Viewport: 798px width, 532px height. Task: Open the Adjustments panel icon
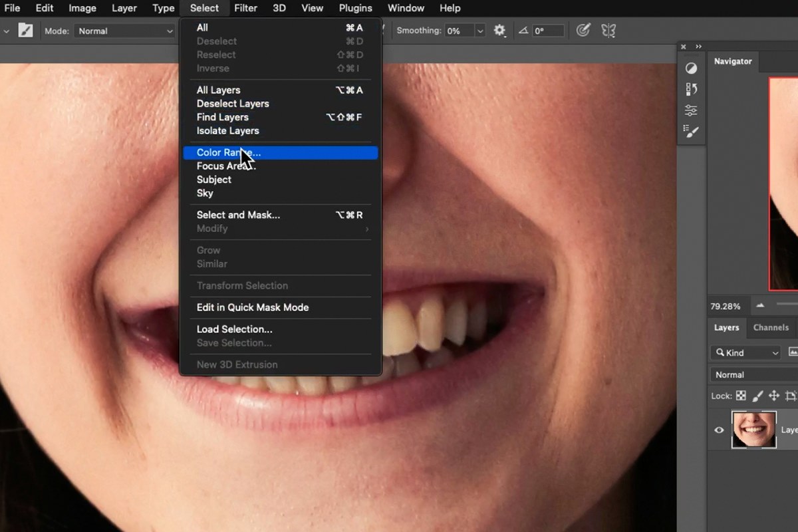point(692,68)
